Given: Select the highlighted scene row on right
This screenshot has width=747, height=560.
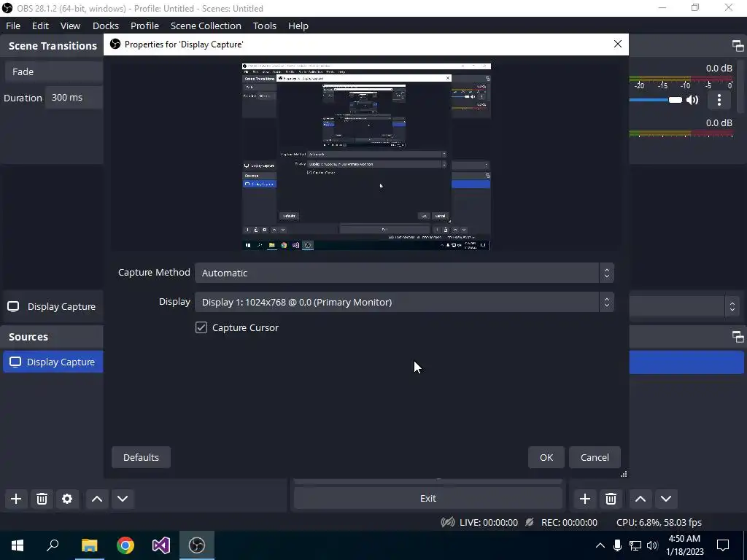Looking at the screenshot, I should (686, 362).
